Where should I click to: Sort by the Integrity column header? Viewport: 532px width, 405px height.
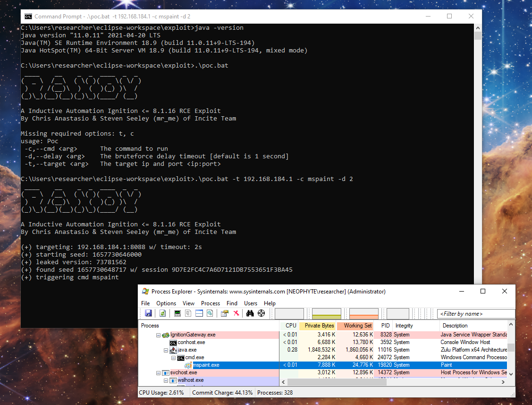[x=416, y=326]
